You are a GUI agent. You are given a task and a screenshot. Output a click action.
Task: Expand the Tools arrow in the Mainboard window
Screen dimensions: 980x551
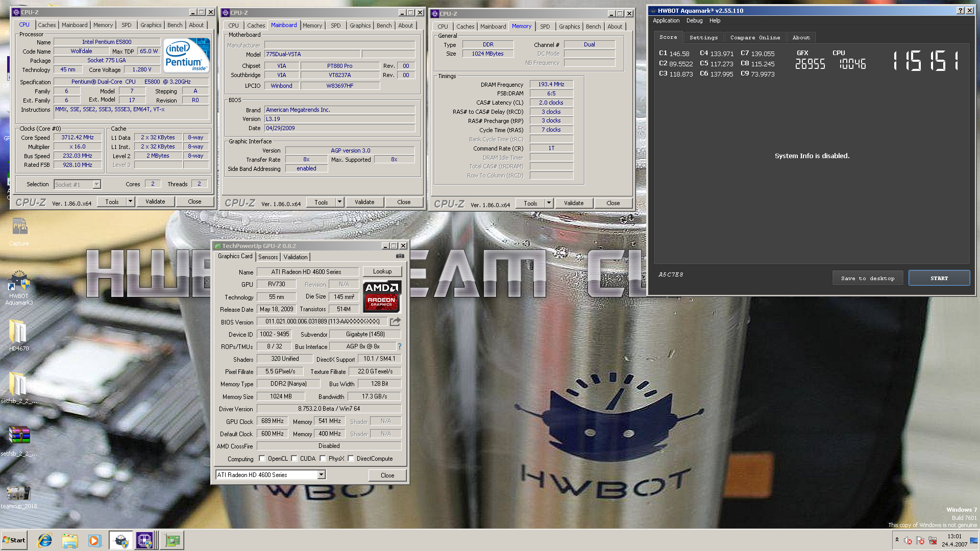339,203
